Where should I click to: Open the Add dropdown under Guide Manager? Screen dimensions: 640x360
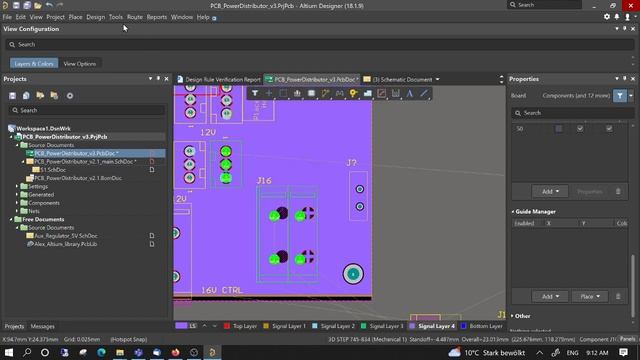(x=550, y=296)
